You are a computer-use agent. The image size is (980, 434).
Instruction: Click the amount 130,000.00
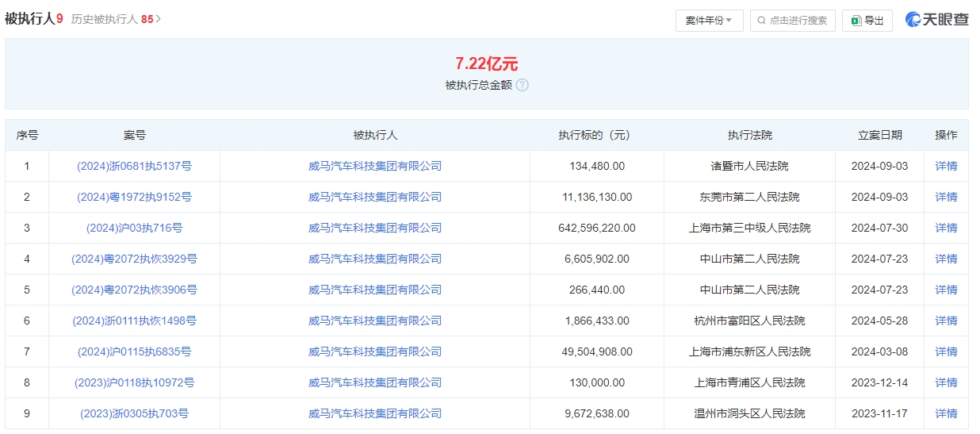(597, 382)
